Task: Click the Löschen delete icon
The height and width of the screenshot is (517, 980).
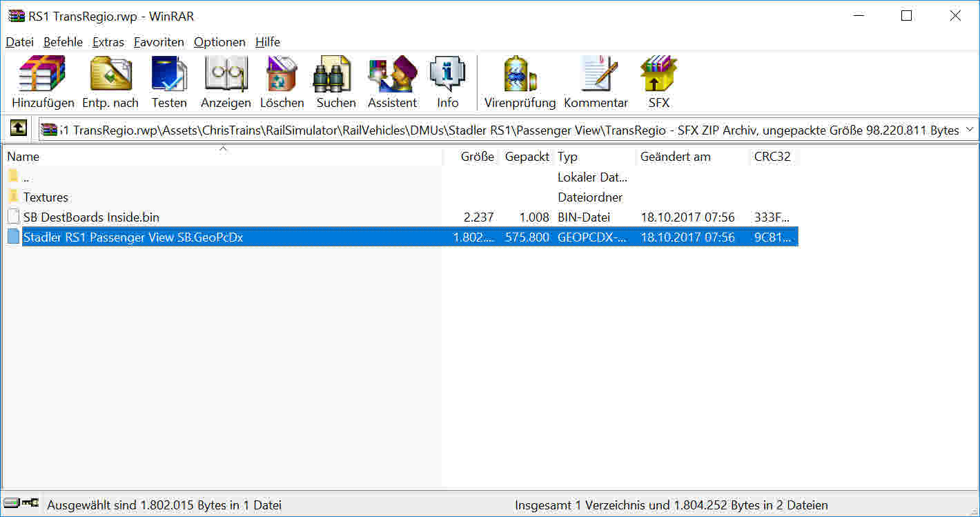Action: pos(282,74)
